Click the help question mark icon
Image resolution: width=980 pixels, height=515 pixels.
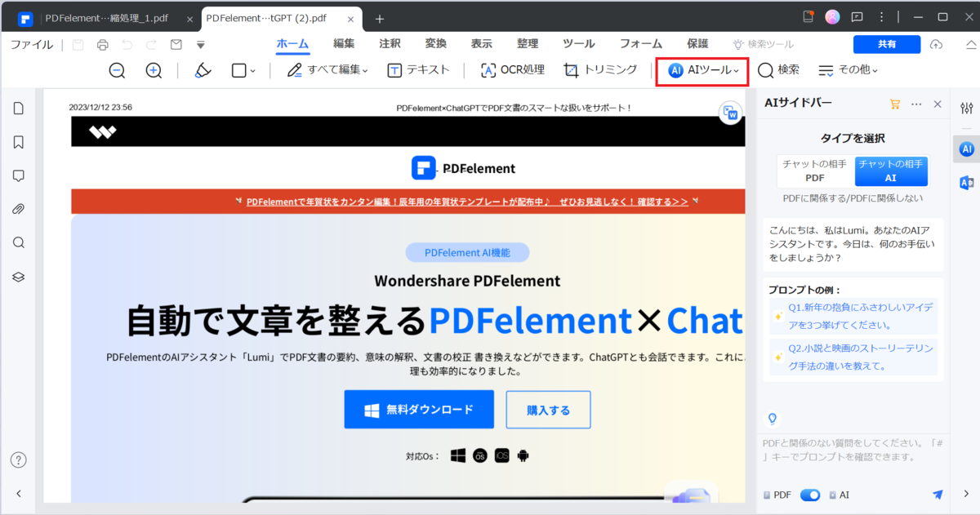tap(18, 460)
